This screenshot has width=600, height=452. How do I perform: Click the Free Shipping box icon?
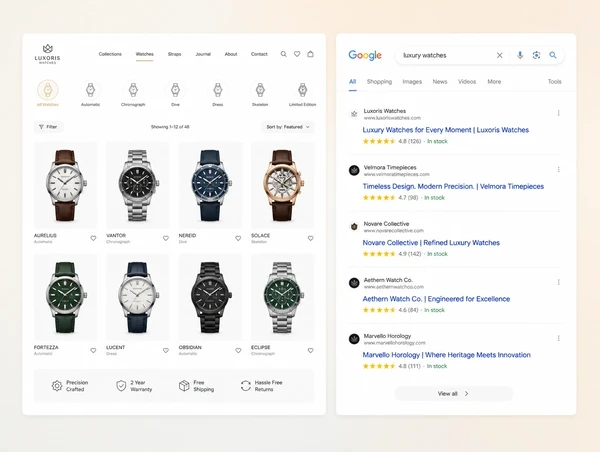pos(184,386)
